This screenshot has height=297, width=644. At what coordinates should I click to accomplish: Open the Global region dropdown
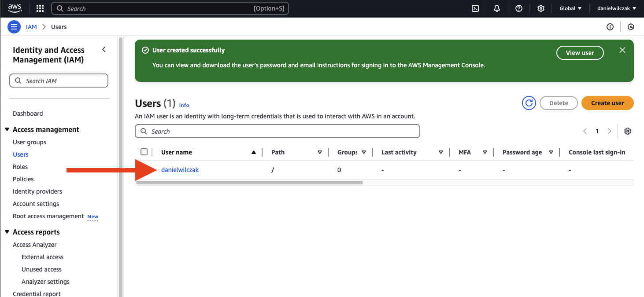pos(570,8)
